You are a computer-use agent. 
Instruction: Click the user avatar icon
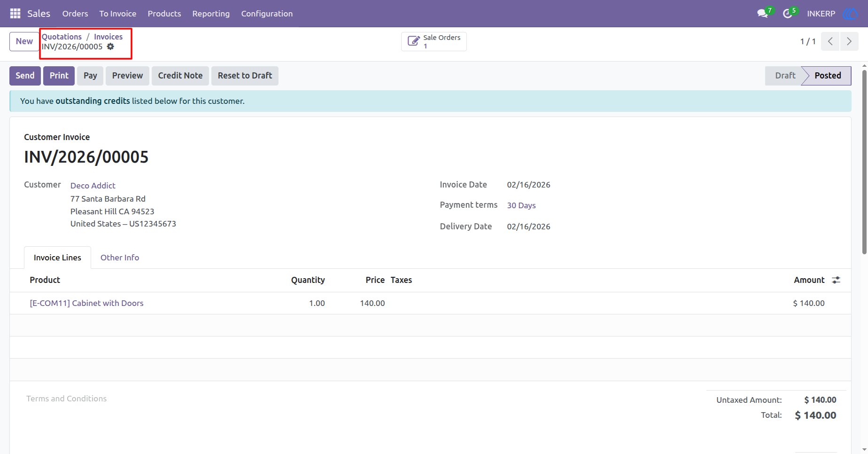tap(850, 14)
